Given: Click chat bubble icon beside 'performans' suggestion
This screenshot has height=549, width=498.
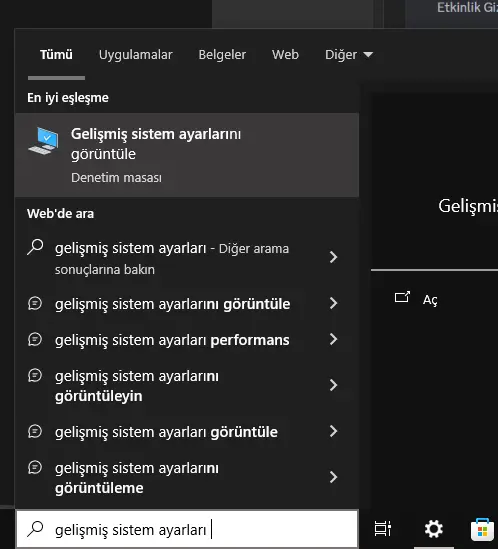Looking at the screenshot, I should point(35,339).
